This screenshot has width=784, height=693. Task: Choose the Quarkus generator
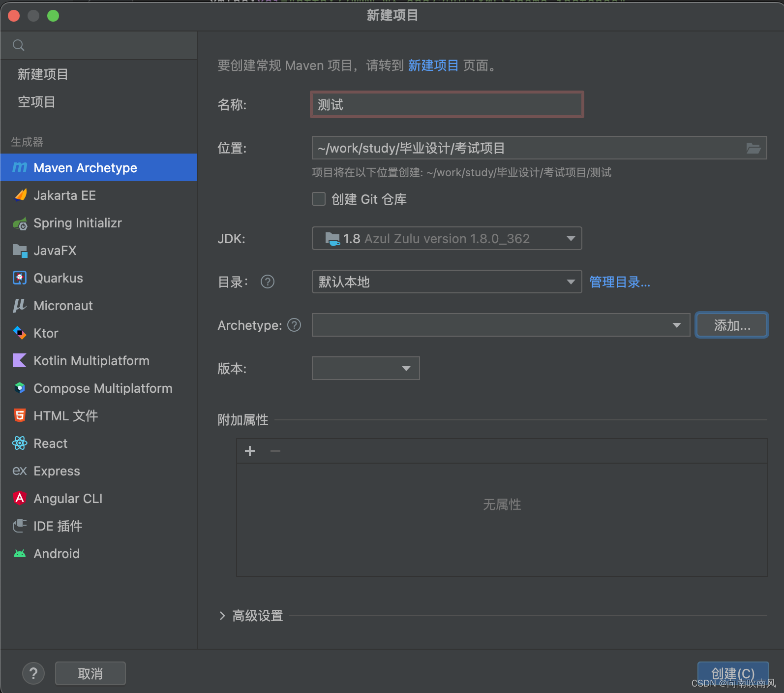[98, 278]
